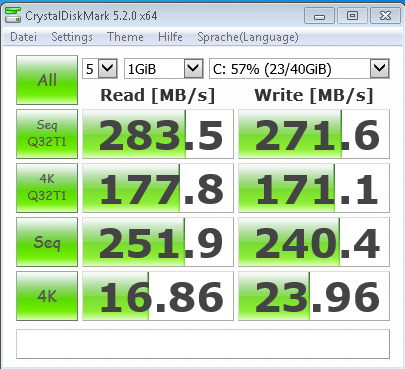Run all benchmarks with the All button
The image size is (405, 369).
tap(47, 80)
